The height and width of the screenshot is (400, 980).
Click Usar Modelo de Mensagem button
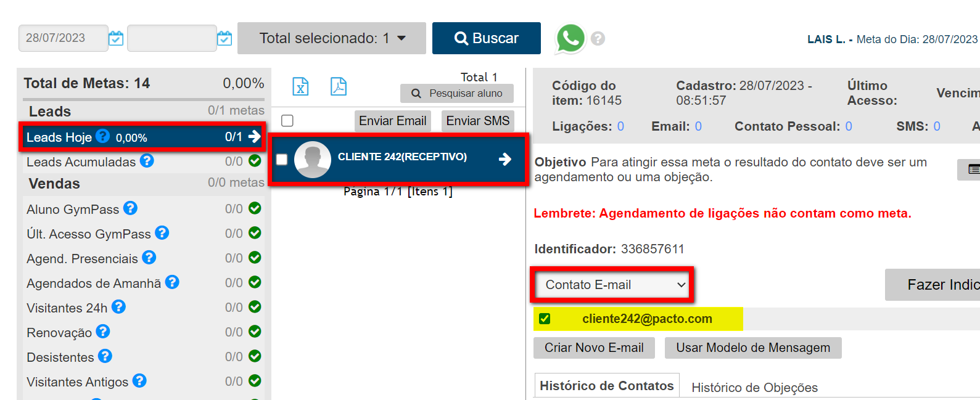752,348
